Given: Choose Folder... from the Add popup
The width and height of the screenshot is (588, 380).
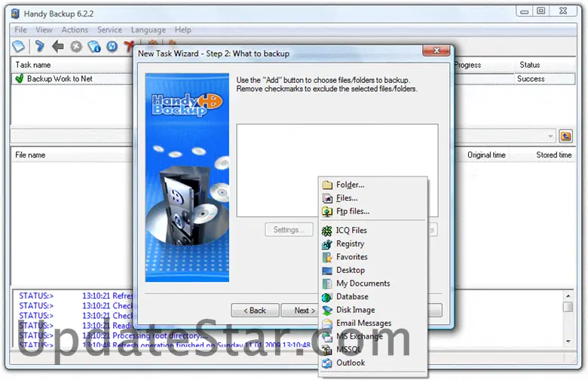Looking at the screenshot, I should click(373, 185).
